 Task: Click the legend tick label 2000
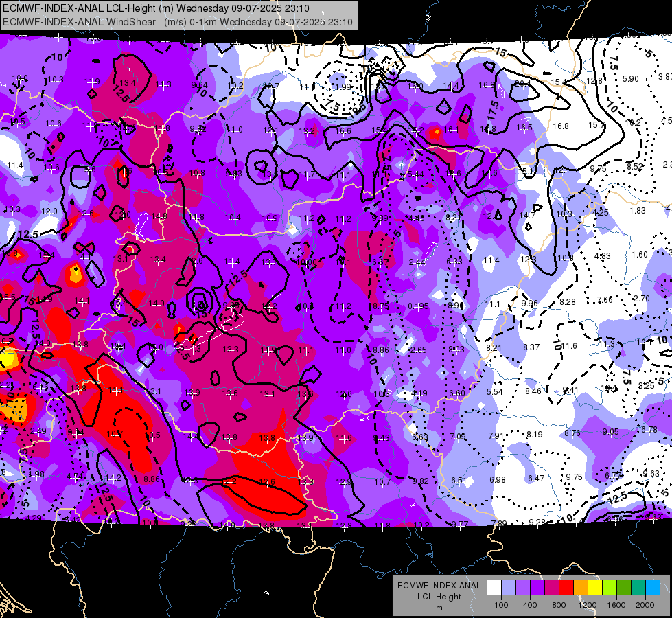pos(645,605)
